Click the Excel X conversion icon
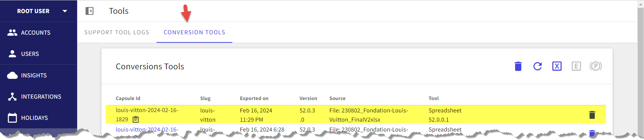This screenshot has width=644, height=140. 557,66
